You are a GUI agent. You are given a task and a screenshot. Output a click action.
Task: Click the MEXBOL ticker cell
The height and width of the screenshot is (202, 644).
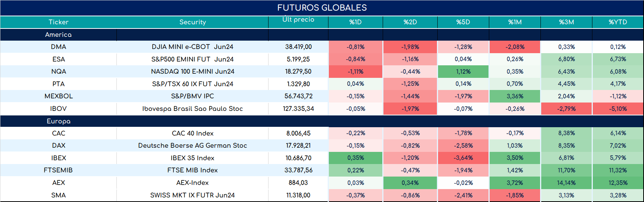(x=58, y=96)
